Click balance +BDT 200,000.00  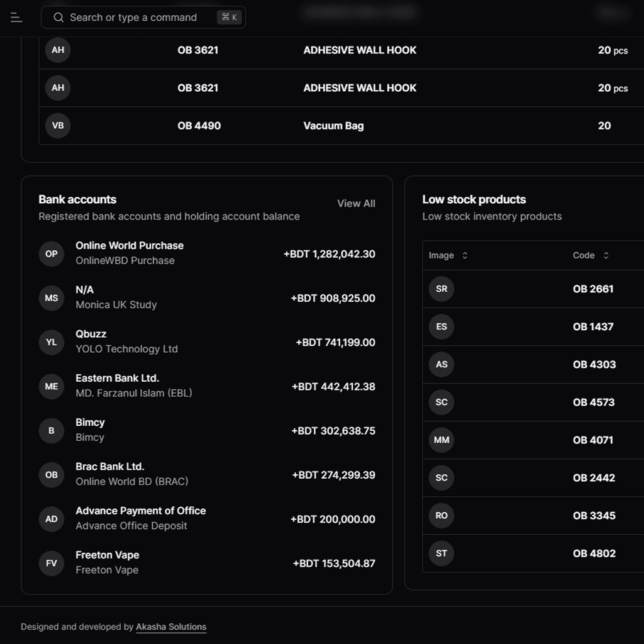(x=333, y=519)
